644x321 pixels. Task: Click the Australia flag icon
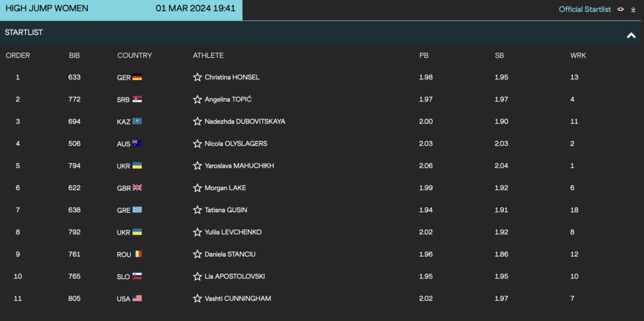click(137, 144)
